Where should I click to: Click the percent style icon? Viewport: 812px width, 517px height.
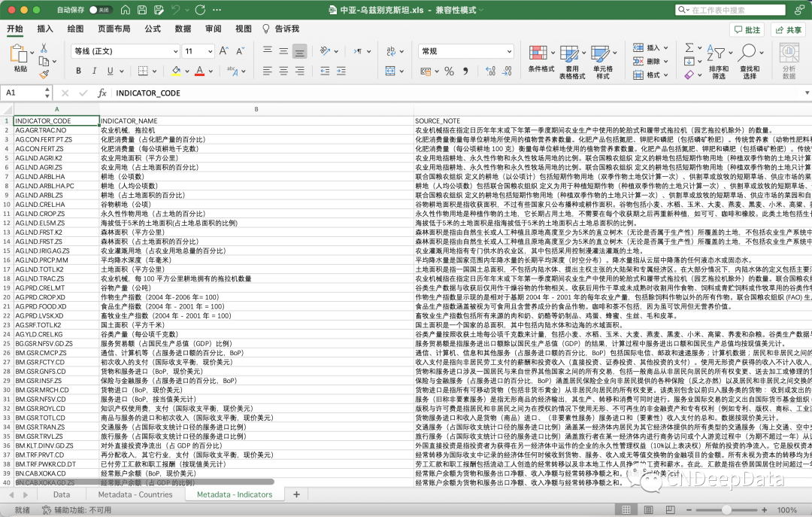click(449, 71)
